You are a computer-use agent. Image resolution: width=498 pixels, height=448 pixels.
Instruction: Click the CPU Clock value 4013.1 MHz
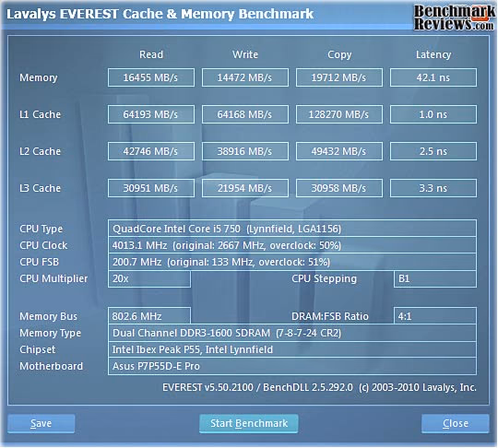pos(291,245)
